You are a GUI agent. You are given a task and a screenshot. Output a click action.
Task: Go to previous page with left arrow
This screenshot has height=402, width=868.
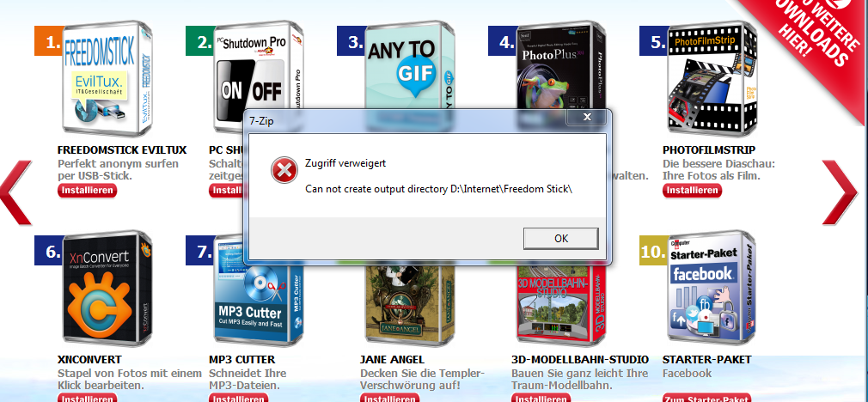tap(15, 192)
